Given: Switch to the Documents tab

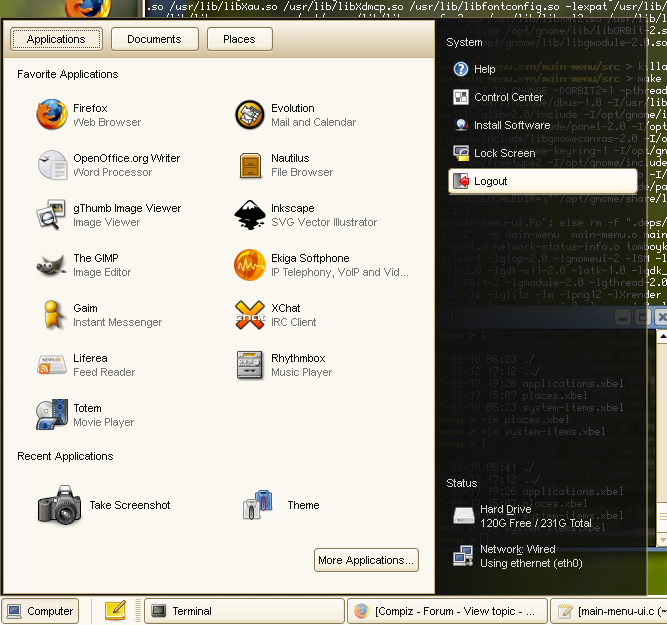Looking at the screenshot, I should pos(154,39).
